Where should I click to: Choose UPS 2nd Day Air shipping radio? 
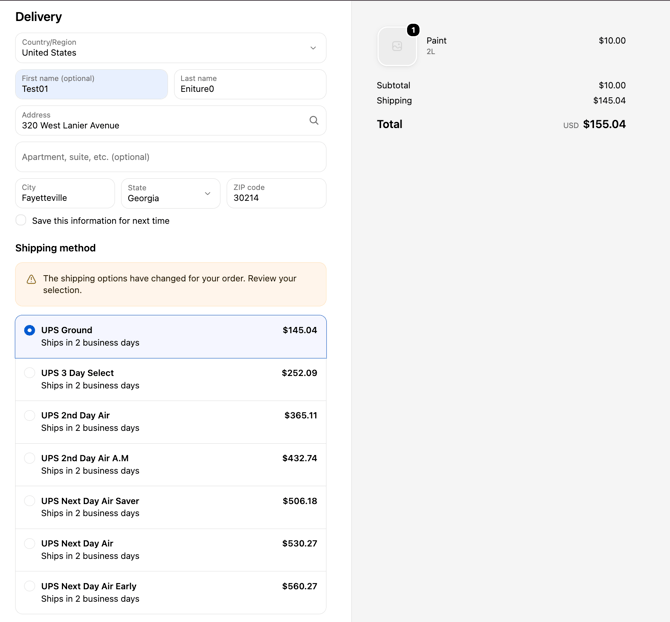pos(29,415)
